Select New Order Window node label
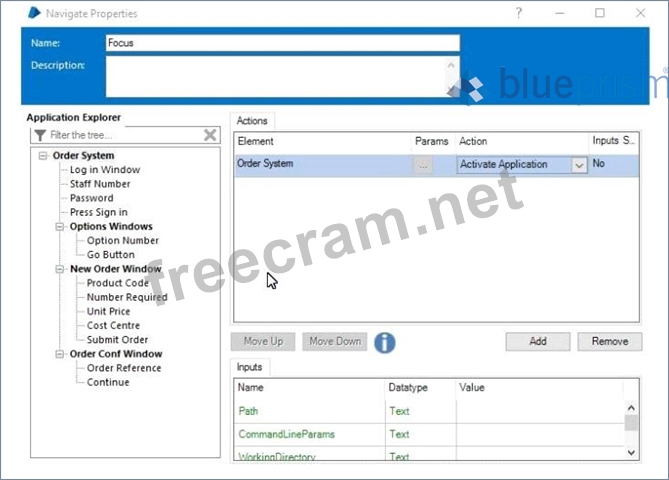Image resolution: width=669 pixels, height=480 pixels. pos(116,269)
